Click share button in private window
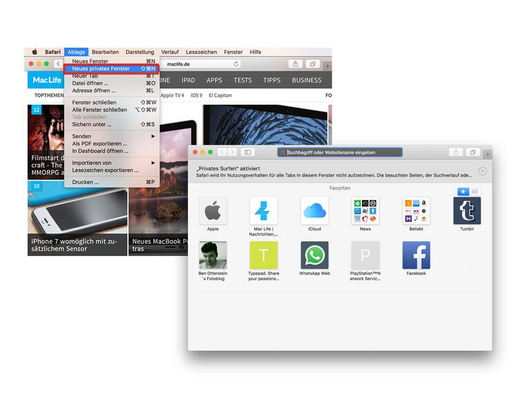This screenshot has width=532, height=399. (x=456, y=152)
